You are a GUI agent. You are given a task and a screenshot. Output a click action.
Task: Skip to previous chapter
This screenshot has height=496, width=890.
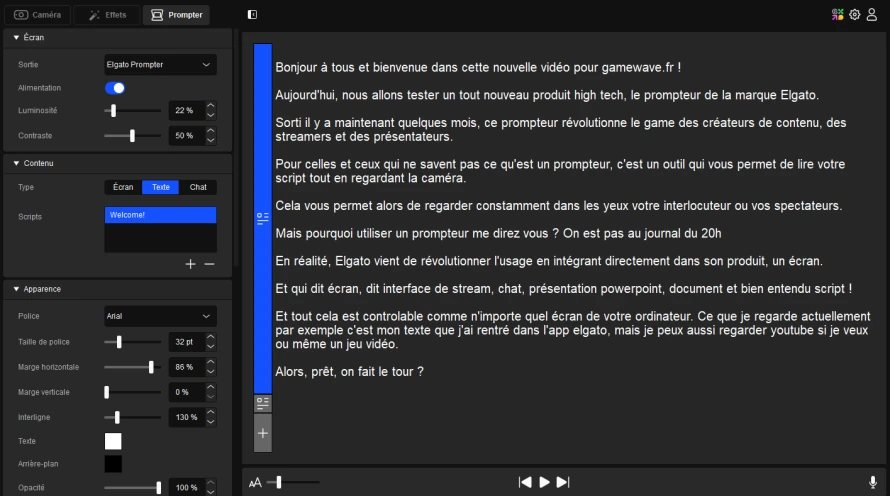(525, 482)
